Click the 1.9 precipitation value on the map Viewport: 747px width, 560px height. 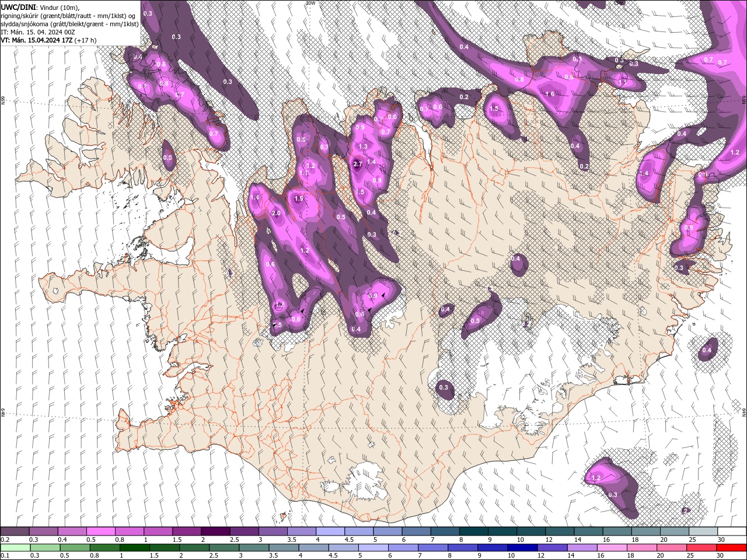(x=299, y=199)
